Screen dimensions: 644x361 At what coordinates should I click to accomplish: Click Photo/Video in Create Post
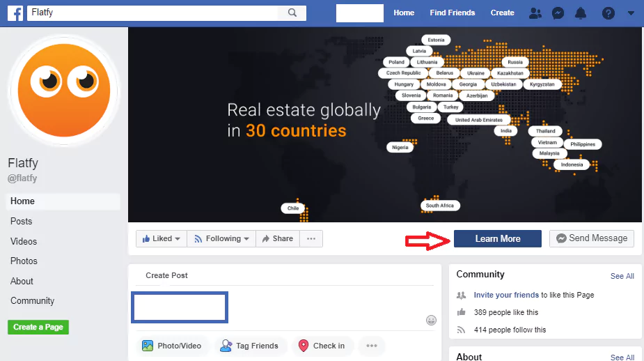click(172, 346)
